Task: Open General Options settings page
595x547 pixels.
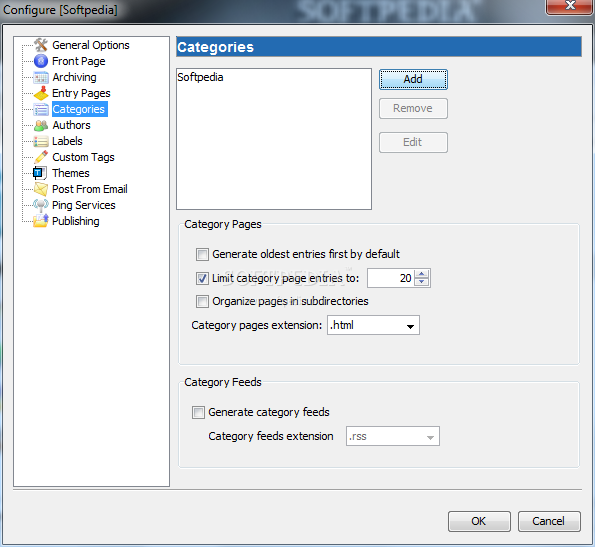Action: [91, 45]
